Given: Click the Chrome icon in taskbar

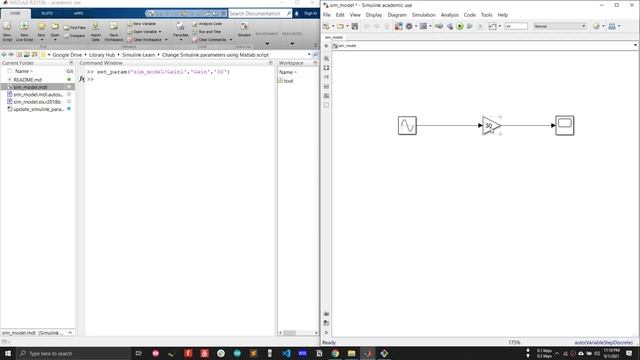Looking at the screenshot, I should (x=335, y=353).
